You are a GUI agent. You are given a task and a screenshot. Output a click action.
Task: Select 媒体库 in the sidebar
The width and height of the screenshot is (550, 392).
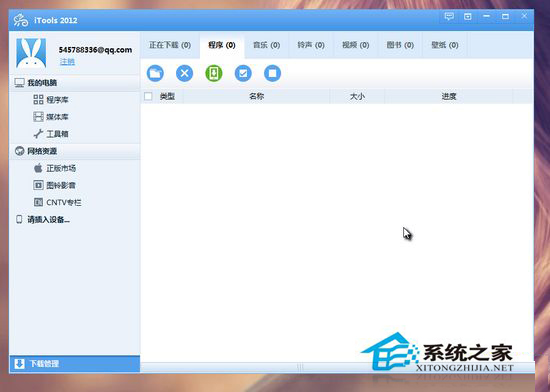pos(51,117)
